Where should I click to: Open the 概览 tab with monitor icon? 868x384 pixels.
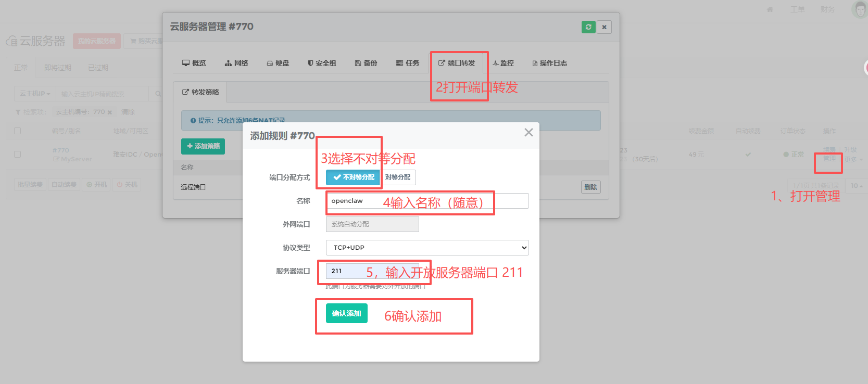(194, 63)
